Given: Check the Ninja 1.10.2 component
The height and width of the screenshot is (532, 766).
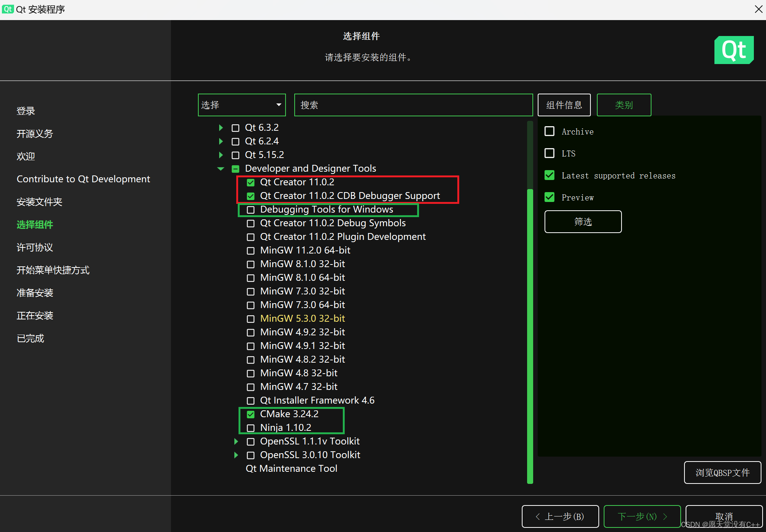Looking at the screenshot, I should point(250,428).
